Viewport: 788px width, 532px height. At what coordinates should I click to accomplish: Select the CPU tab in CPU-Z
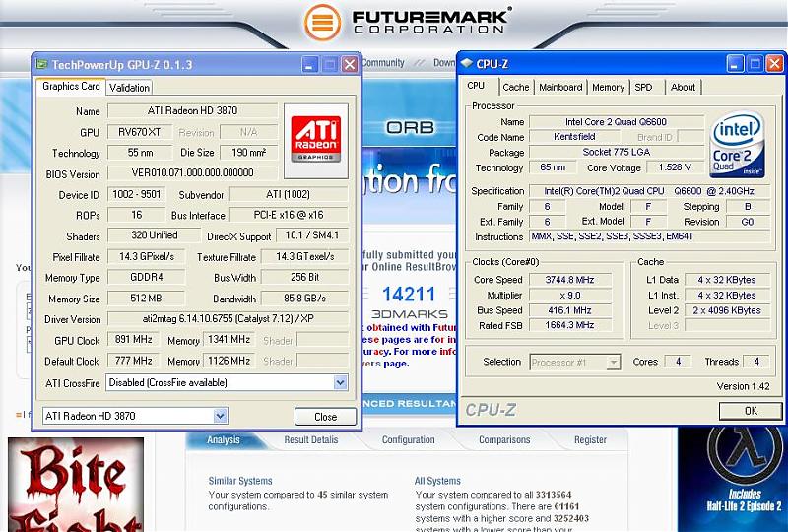click(x=476, y=86)
